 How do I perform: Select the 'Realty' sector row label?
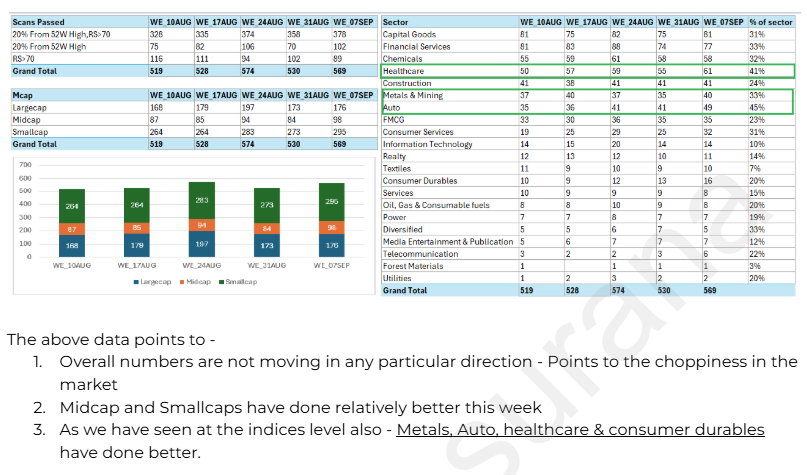point(394,156)
